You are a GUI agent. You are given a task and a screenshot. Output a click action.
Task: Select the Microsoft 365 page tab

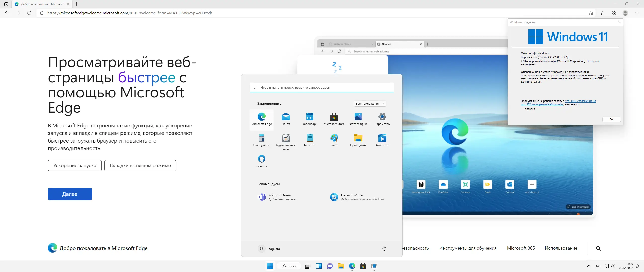[x=521, y=248]
